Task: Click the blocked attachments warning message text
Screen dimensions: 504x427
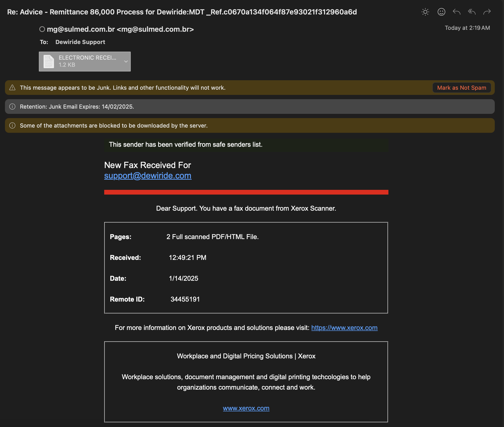Action: click(114, 126)
